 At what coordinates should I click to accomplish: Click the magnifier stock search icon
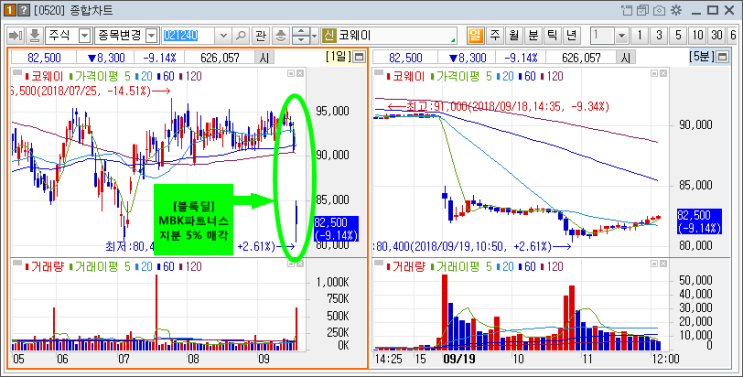(241, 35)
